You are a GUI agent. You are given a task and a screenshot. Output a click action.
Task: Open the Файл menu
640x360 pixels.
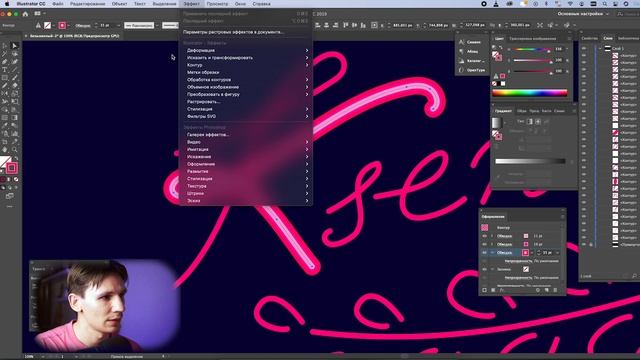click(58, 4)
